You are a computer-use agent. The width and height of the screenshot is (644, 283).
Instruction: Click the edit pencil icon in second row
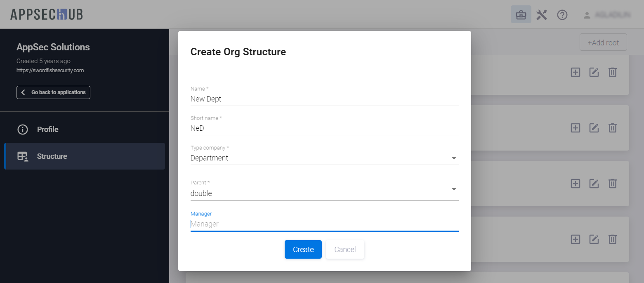click(x=594, y=128)
